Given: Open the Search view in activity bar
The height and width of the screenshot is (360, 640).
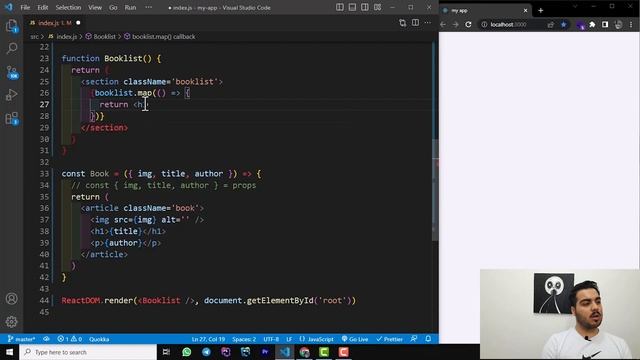Looking at the screenshot, I should click(x=11, y=49).
